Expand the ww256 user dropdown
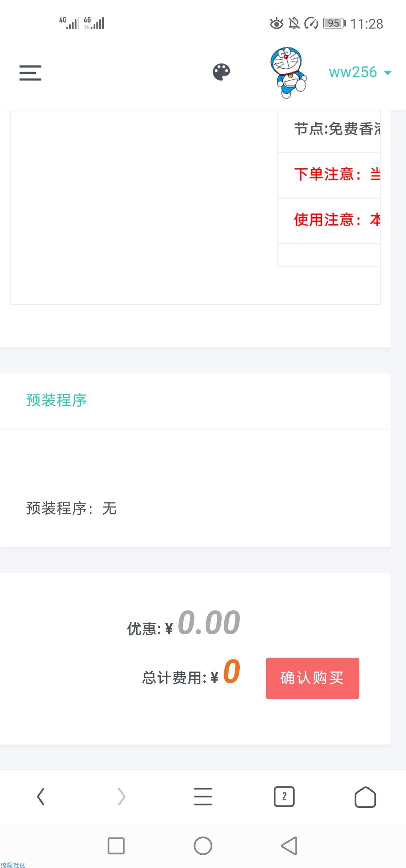The height and width of the screenshot is (868, 406). [360, 72]
